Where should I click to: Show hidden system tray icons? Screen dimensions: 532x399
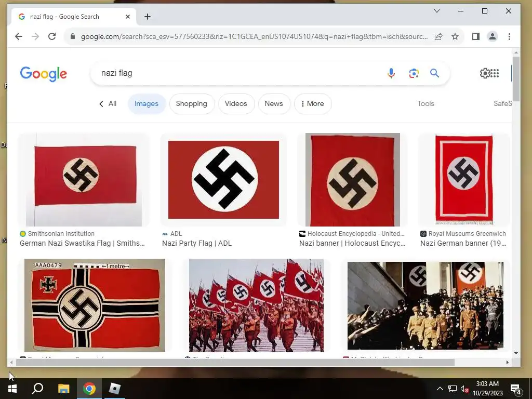coord(440,389)
